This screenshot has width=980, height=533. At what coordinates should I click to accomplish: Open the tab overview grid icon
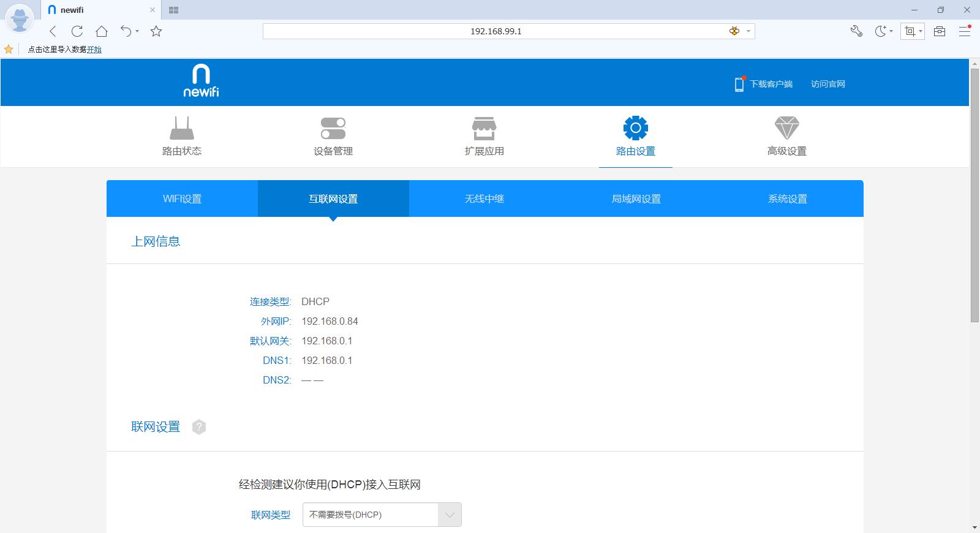(x=173, y=10)
